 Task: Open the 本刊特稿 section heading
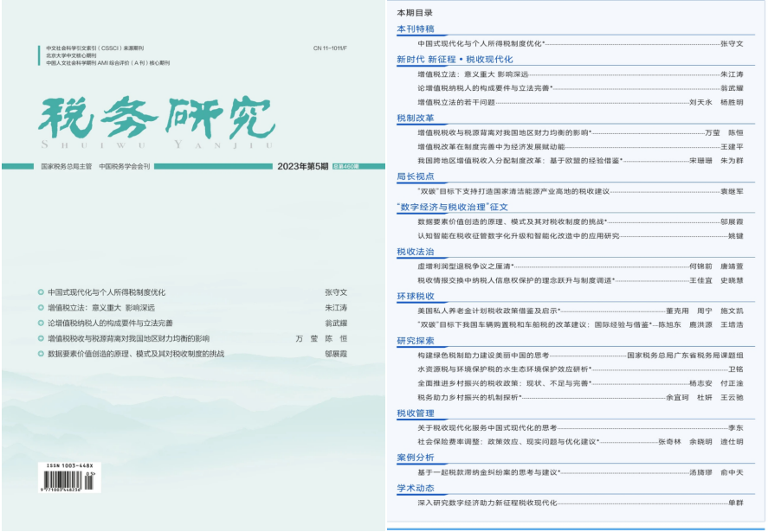coord(415,29)
